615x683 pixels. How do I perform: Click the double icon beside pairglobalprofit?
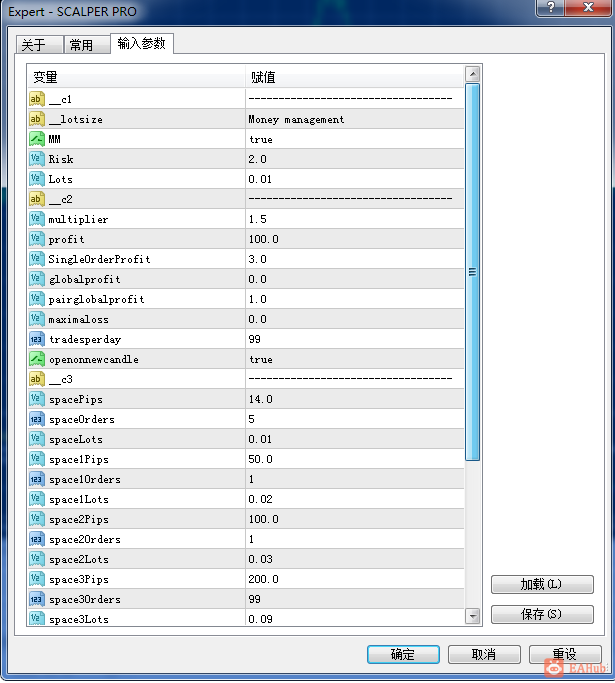(x=37, y=299)
